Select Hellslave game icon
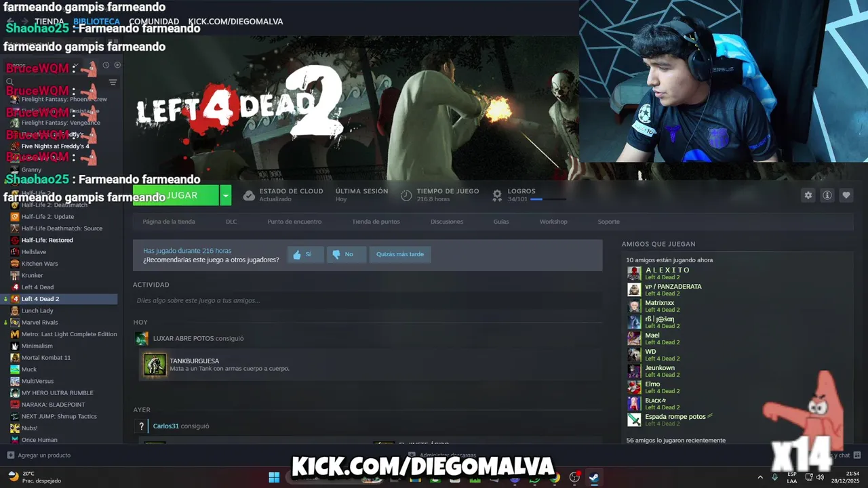This screenshot has height=488, width=868. (x=15, y=251)
